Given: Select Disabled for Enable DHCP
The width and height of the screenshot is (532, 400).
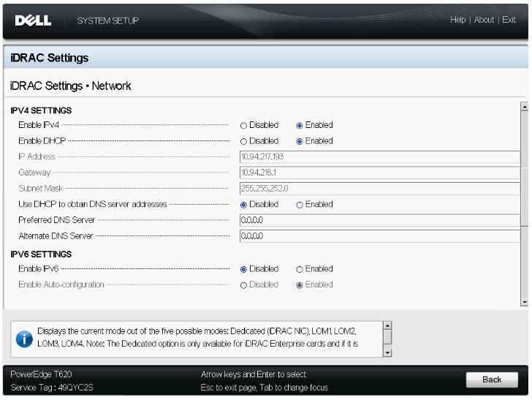Looking at the screenshot, I should (243, 142).
